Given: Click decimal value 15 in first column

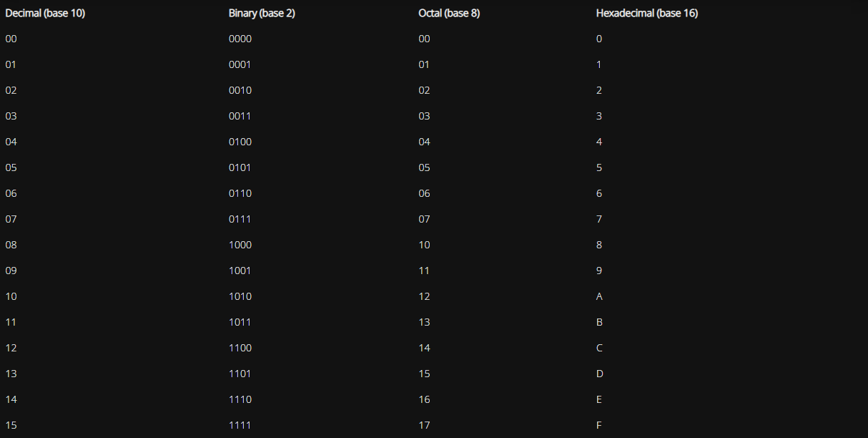Looking at the screenshot, I should pyautogui.click(x=11, y=425).
